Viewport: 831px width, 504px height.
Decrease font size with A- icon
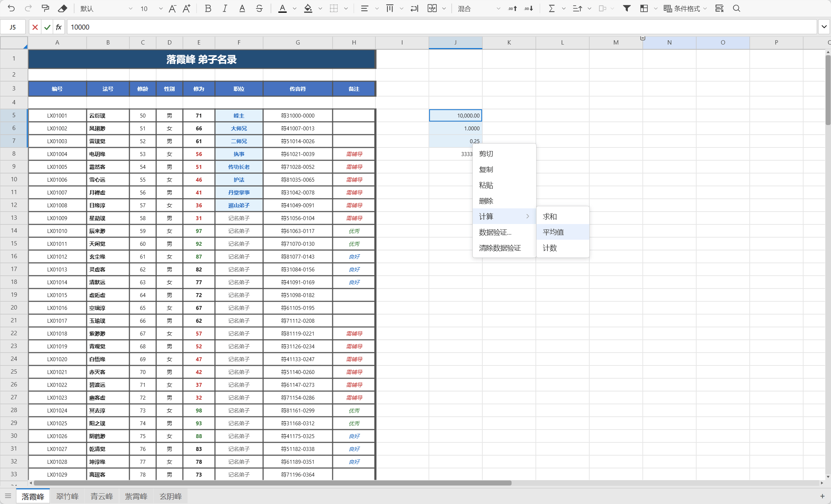click(172, 9)
